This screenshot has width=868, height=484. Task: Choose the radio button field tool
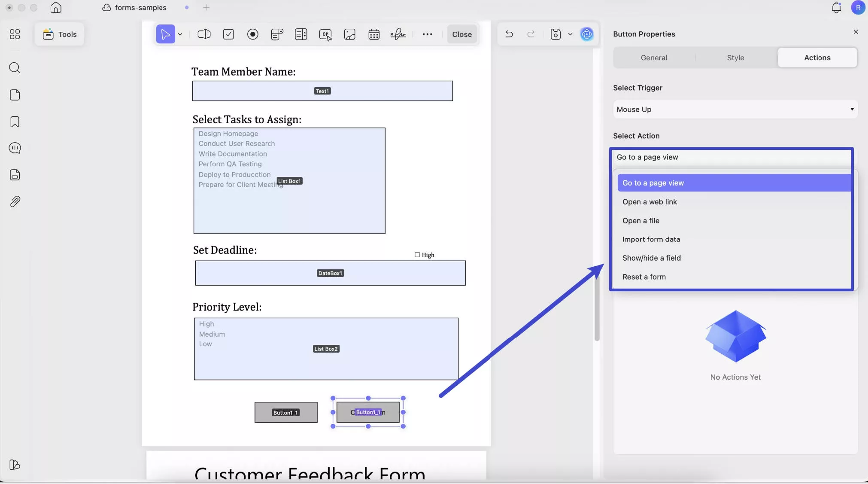(x=253, y=34)
